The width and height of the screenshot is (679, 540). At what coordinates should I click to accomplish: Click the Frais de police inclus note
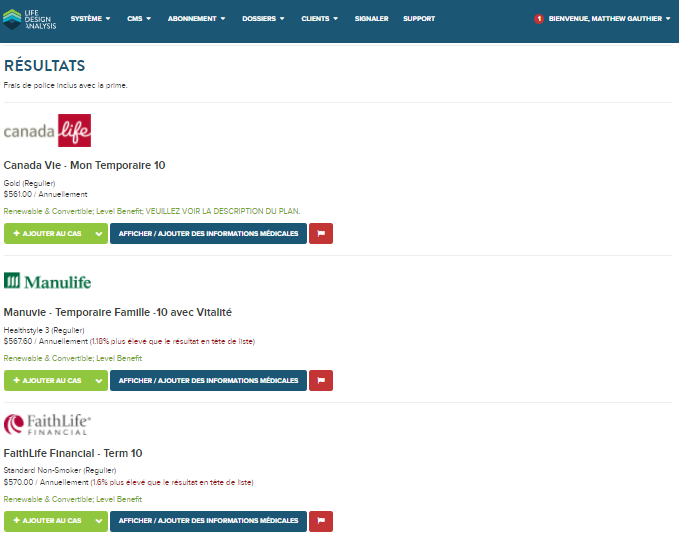coord(65,85)
